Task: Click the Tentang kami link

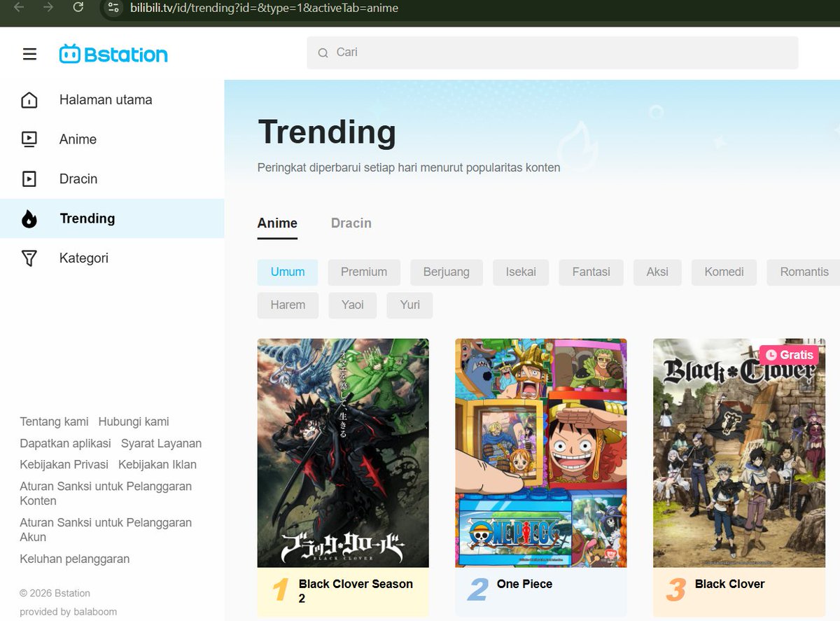Action: click(54, 421)
